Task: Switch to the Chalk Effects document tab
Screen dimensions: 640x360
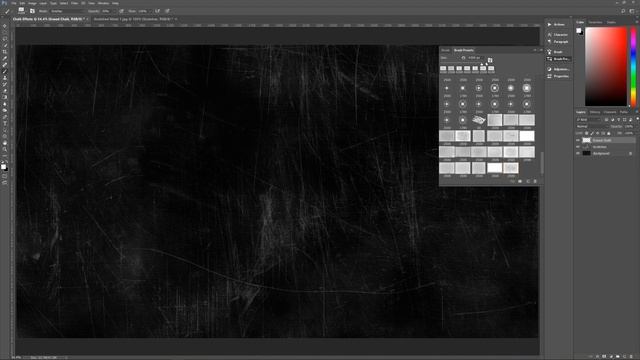Action: tap(48, 19)
